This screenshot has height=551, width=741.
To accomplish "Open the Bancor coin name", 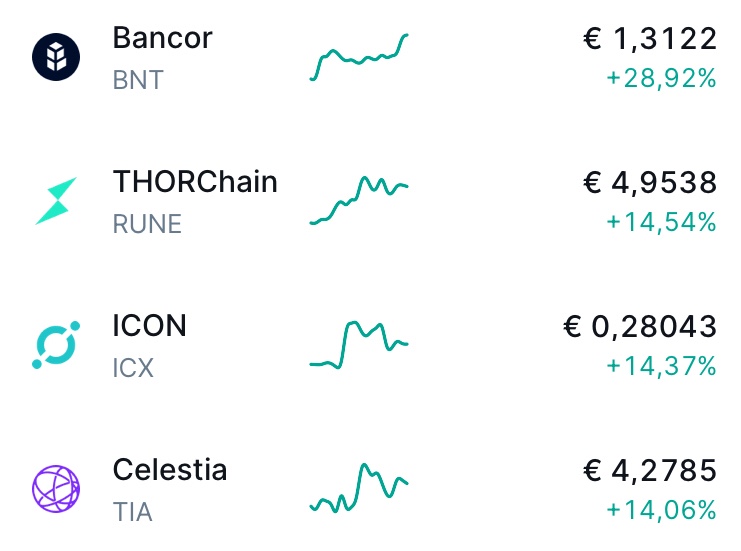I will tap(163, 38).
